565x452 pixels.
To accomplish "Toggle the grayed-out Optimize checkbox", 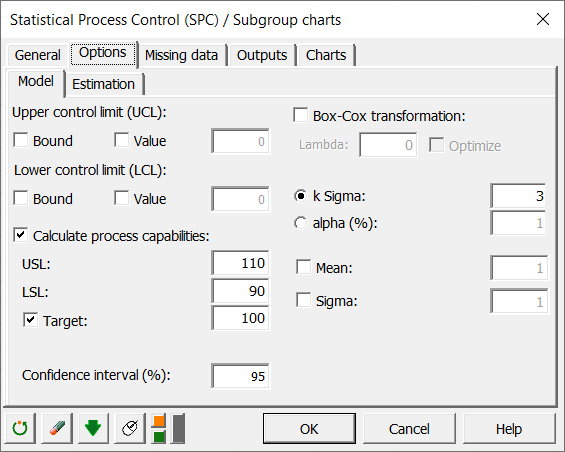I will [x=436, y=145].
